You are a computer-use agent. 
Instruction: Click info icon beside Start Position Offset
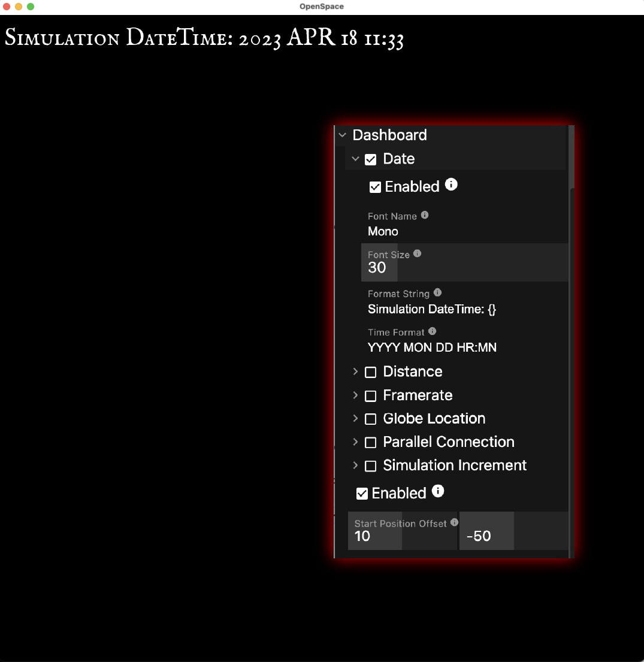(454, 522)
